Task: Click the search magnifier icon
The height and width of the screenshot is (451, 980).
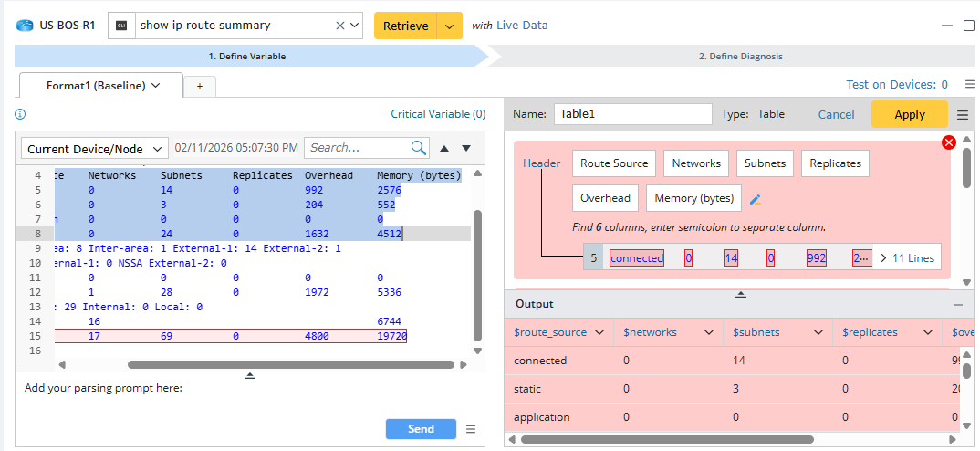Action: (419, 148)
